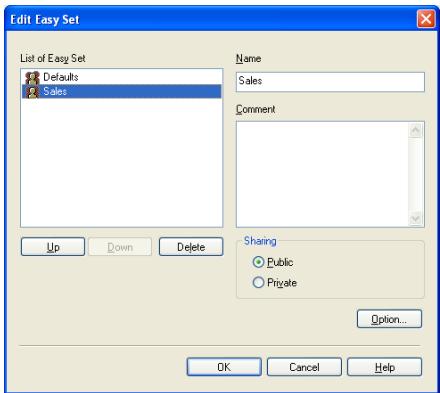Screen dimensions: 440x393
Task: Click the Defaults easy set icon
Action: pyautogui.click(x=32, y=78)
